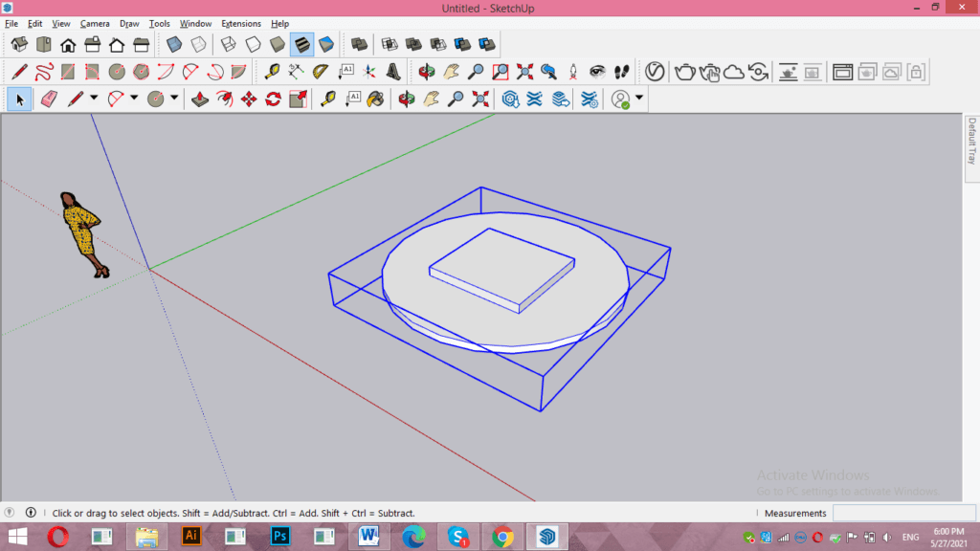Toggle Shaded With Textures style
Viewport: 980px width, 551px height.
[x=301, y=44]
